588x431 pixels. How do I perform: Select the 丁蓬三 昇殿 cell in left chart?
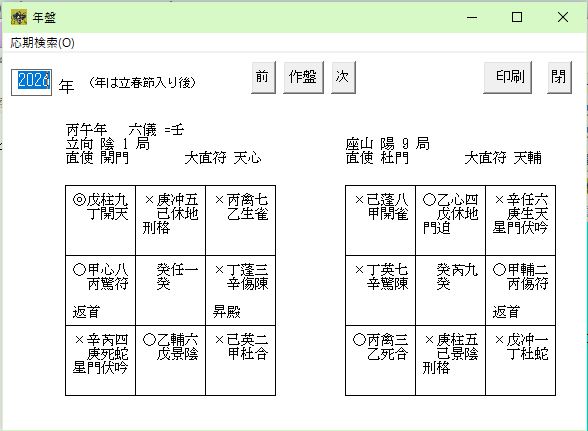[240, 290]
